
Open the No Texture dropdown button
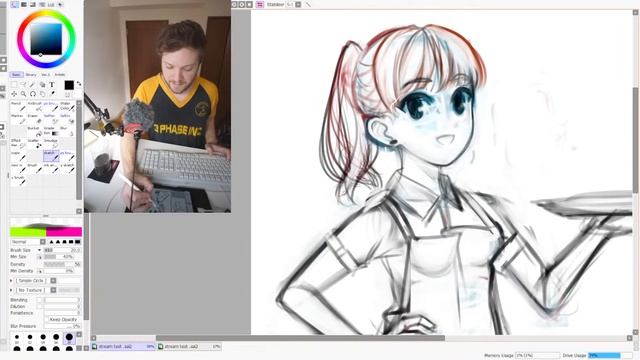point(53,290)
